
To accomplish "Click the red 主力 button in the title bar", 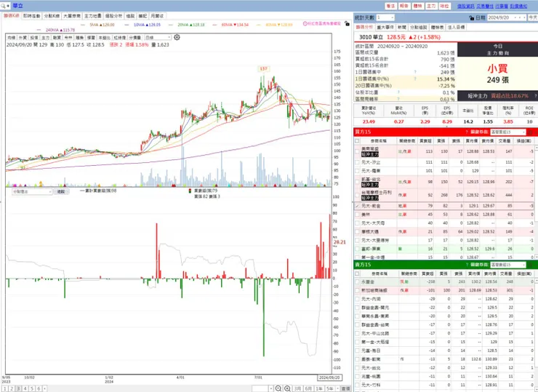I will click(431, 6).
